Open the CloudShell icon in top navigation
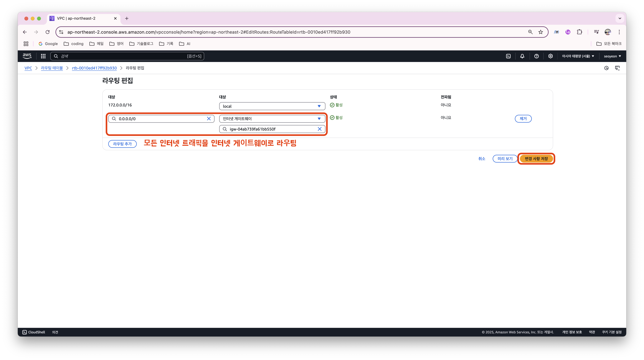 coord(508,56)
